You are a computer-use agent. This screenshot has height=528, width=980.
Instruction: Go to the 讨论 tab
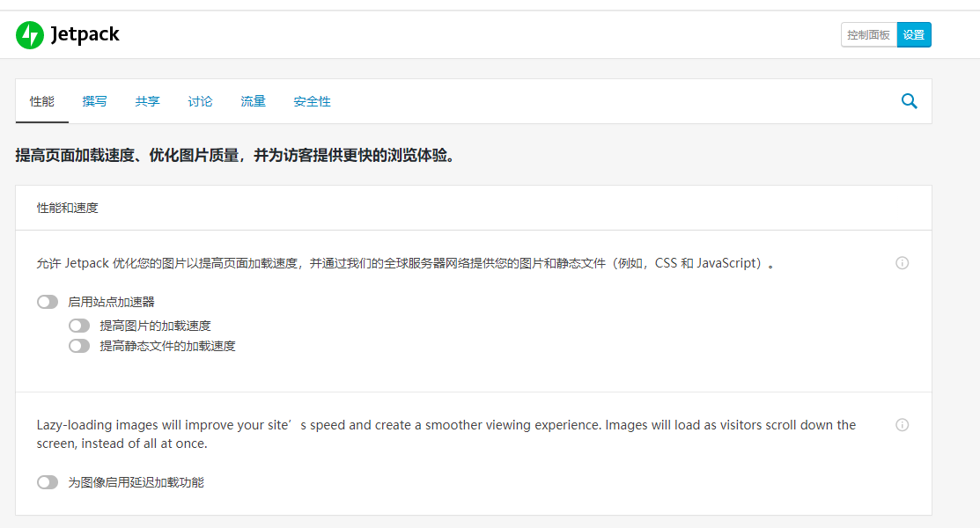coord(200,101)
